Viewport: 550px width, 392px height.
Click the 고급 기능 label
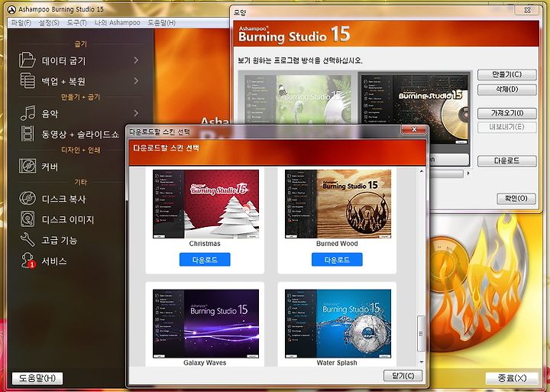pos(60,241)
